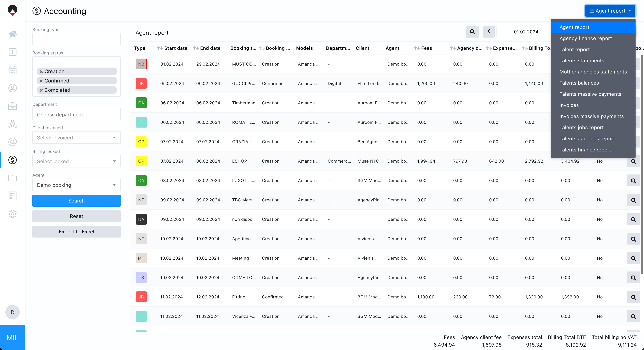Image resolution: width=644 pixels, height=350 pixels.
Task: Open the Billing locked dropdown
Action: point(77,161)
